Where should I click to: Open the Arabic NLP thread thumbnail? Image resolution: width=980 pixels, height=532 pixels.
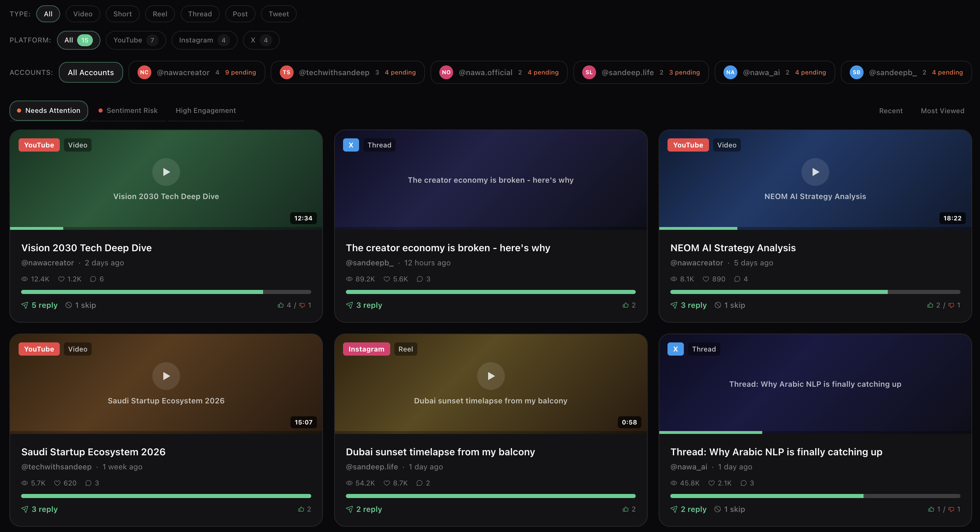click(815, 383)
